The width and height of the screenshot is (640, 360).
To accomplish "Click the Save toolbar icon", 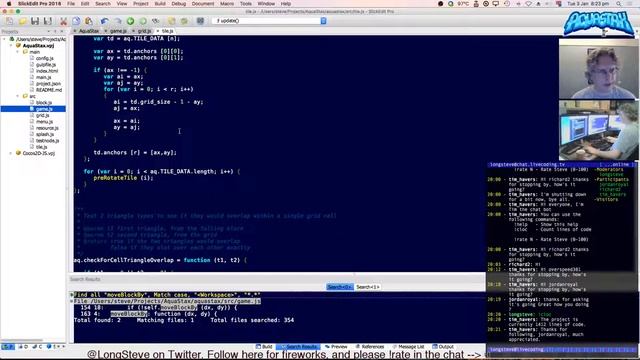I will [35, 21].
